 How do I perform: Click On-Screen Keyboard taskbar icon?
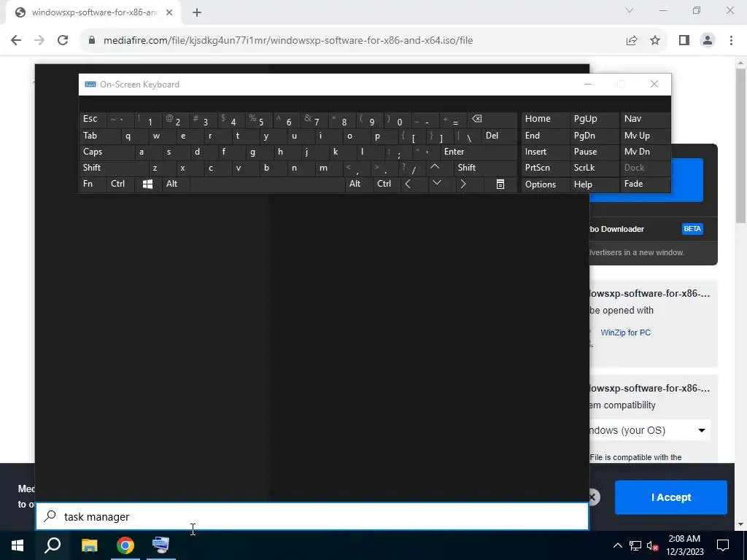[x=160, y=545]
